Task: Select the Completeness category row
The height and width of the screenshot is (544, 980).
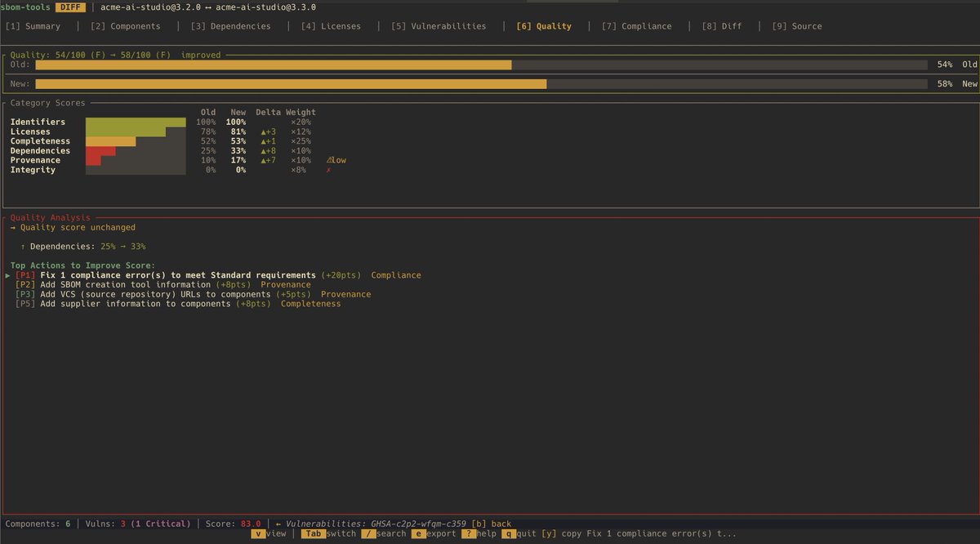Action: click(x=163, y=141)
